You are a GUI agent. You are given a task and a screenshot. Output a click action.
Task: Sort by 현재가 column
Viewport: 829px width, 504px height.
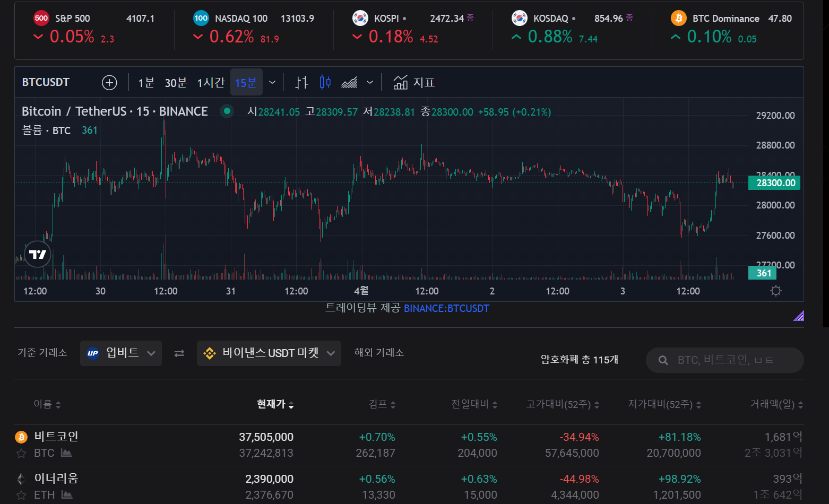[x=275, y=404]
